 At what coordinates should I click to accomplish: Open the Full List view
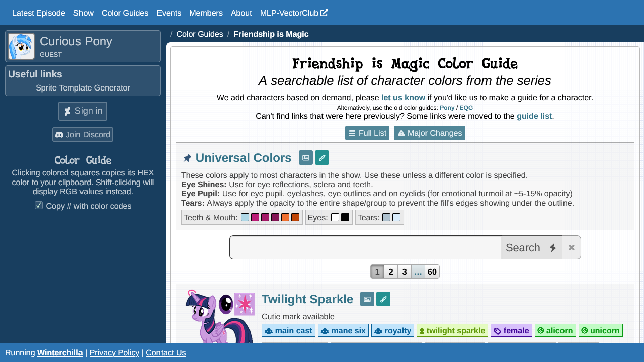(367, 133)
